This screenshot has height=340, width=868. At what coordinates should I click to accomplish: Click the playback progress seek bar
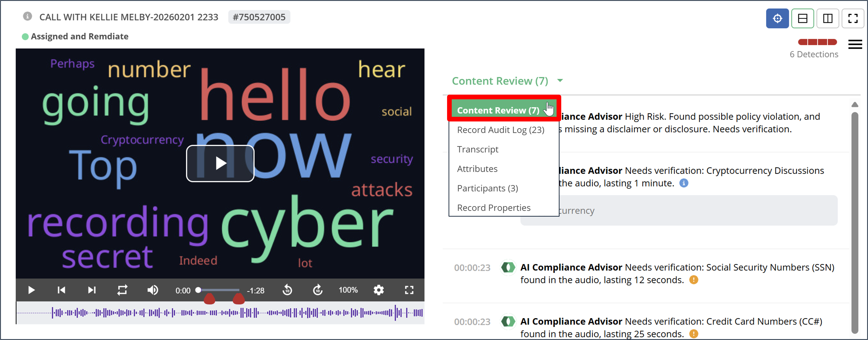(219, 290)
